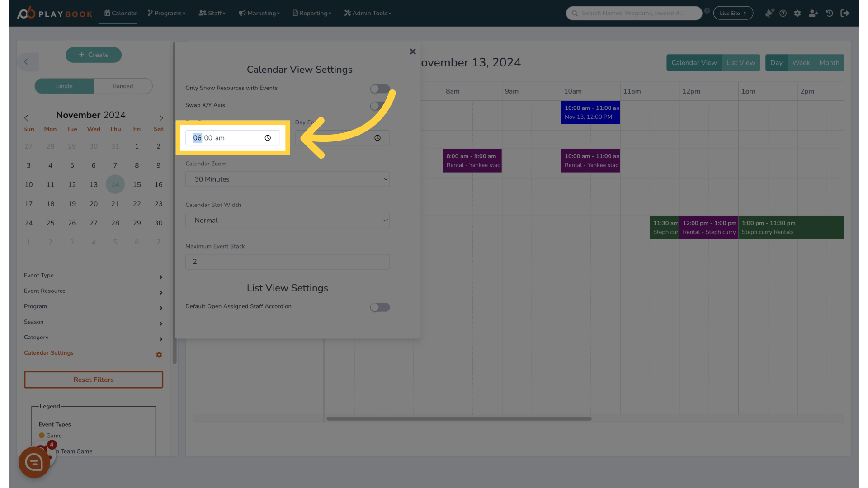Select the Calendar Zoom dropdown

click(x=288, y=179)
